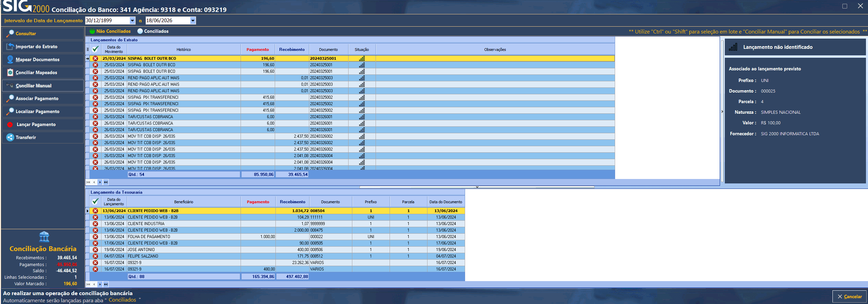This screenshot has height=304, width=868.
Task: Collapse the right details panel with the side arrow
Action: [722, 111]
